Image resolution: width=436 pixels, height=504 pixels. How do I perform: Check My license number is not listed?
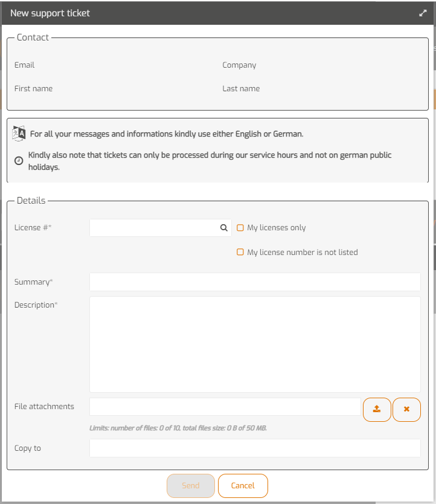click(240, 252)
